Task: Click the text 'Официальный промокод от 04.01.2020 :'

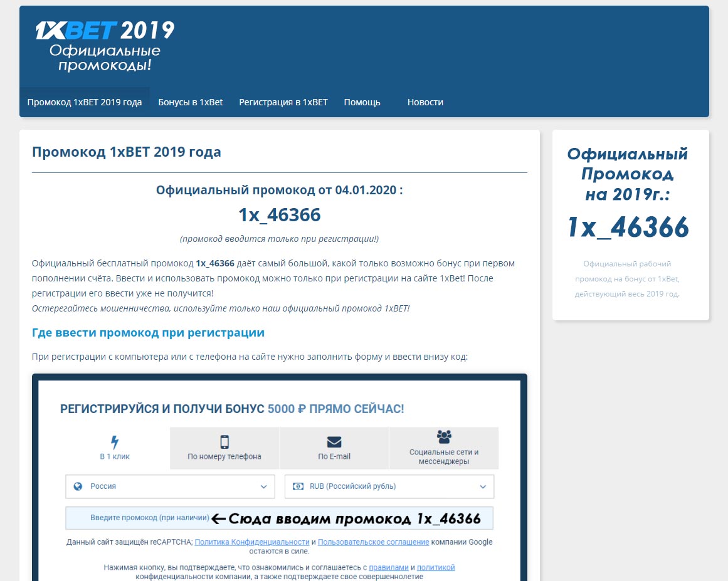Action: coord(280,191)
